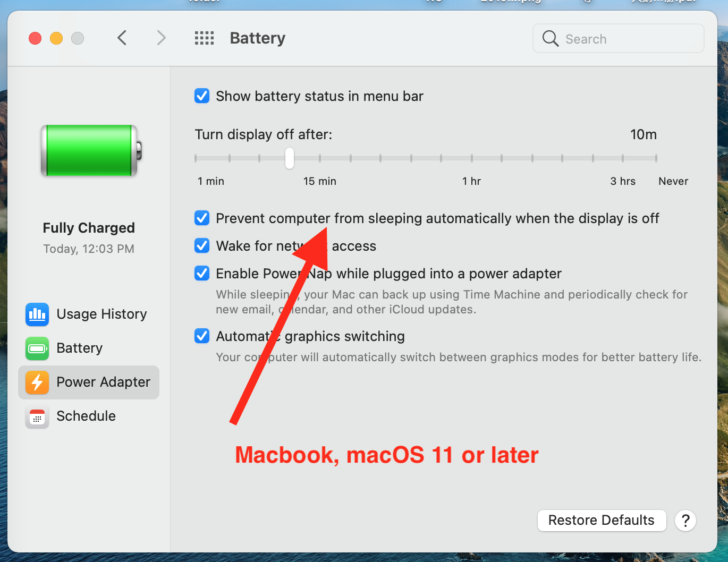
Task: Open help with the question mark button
Action: pos(685,521)
